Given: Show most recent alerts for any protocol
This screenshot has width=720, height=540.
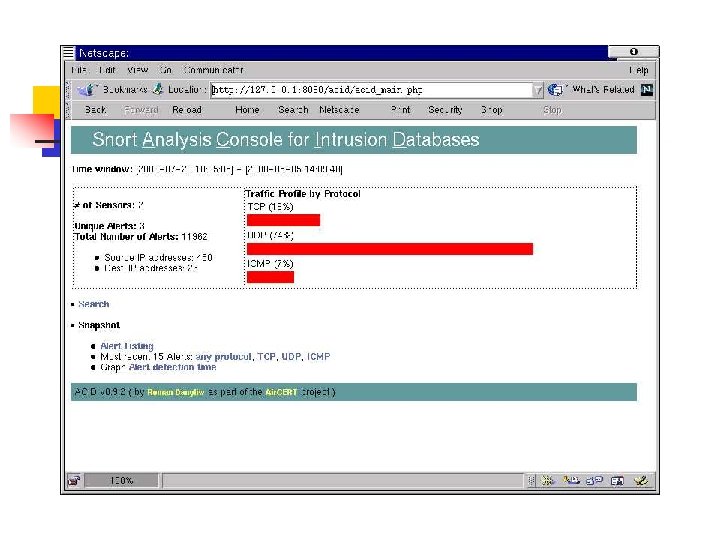Looking at the screenshot, I should point(224,357).
